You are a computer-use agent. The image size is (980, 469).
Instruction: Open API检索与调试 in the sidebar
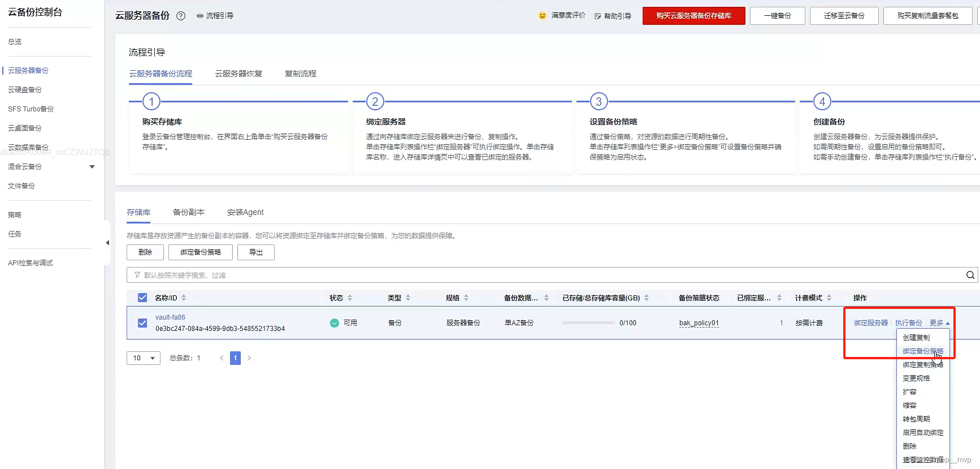pos(31,263)
